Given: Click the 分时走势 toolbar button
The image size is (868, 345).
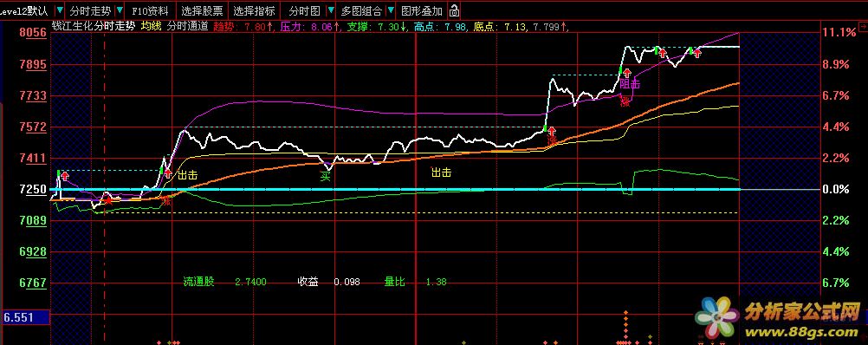Looking at the screenshot, I should pyautogui.click(x=90, y=10).
